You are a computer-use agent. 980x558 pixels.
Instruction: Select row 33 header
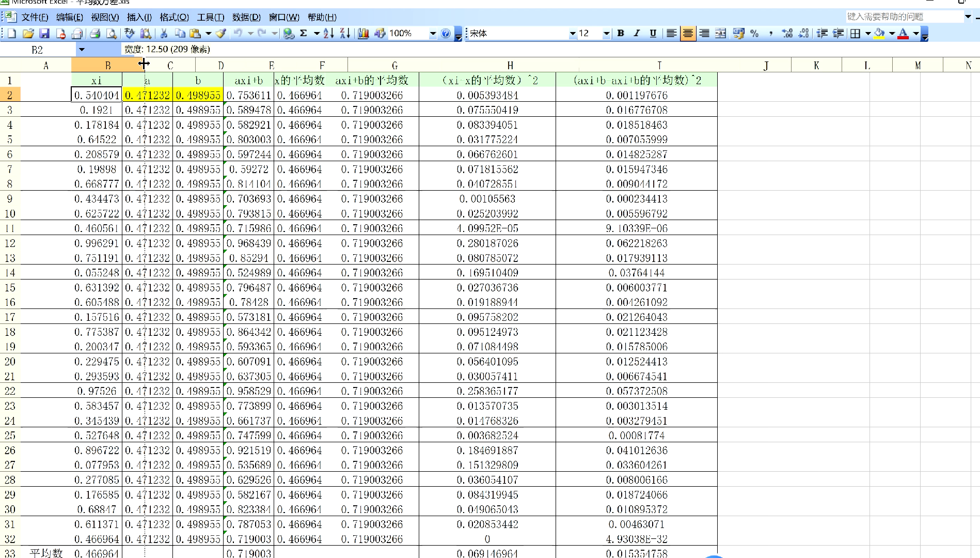click(10, 553)
